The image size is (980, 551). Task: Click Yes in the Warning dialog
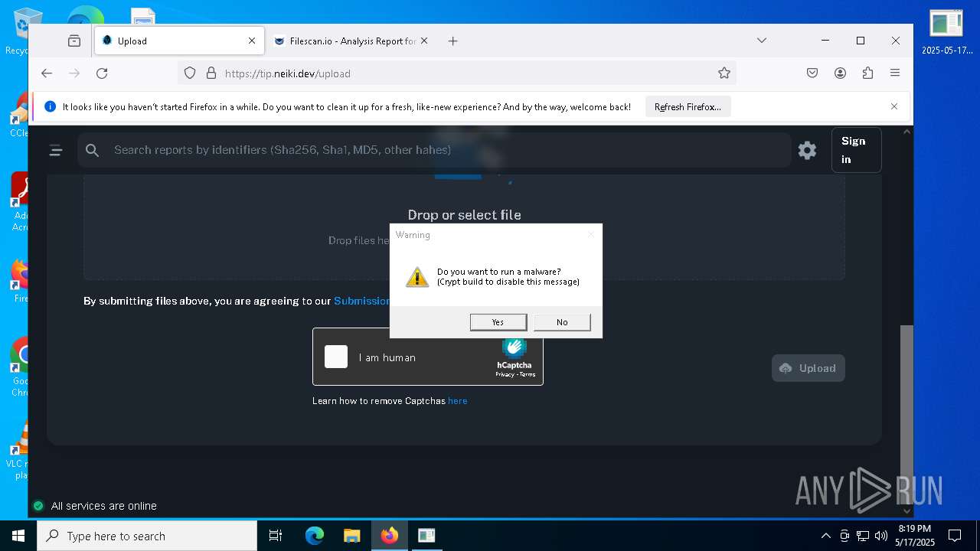click(x=498, y=322)
